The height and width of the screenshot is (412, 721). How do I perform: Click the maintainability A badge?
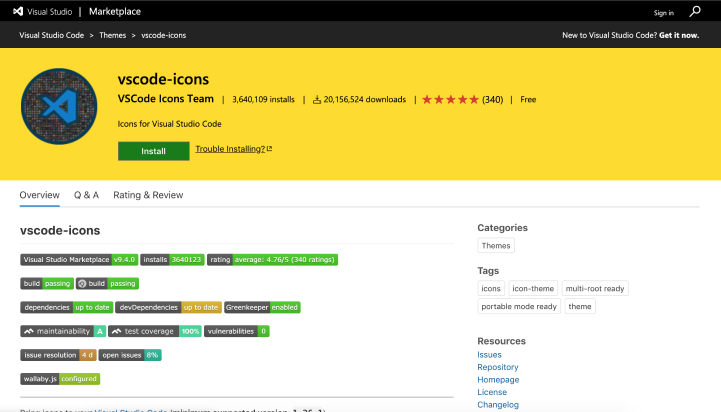[63, 331]
